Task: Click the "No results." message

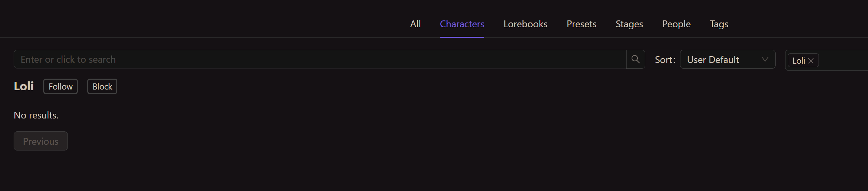Action: tap(36, 115)
